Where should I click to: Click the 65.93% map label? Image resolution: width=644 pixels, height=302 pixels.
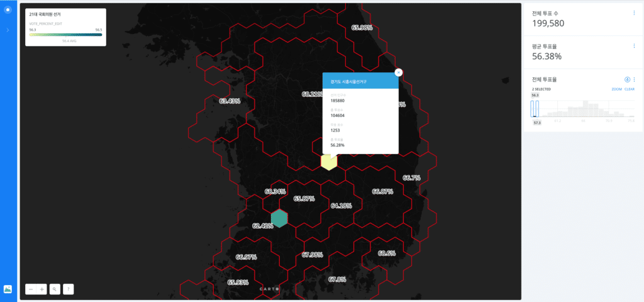coord(238,282)
